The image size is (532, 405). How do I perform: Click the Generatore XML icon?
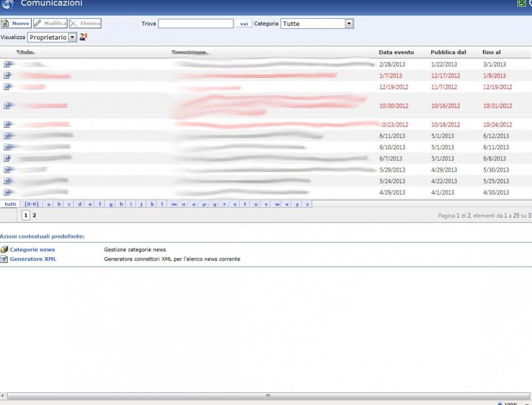pos(4,259)
